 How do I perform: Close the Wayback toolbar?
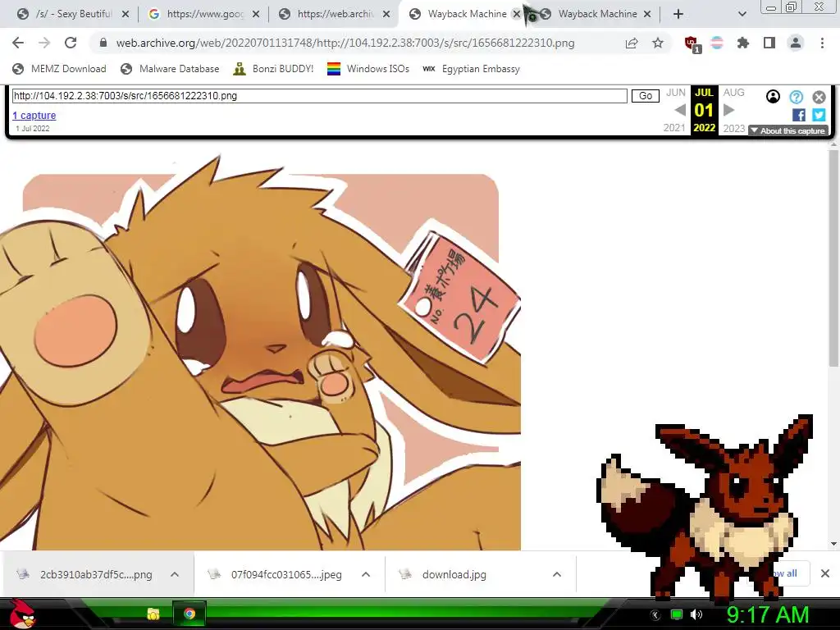819,97
